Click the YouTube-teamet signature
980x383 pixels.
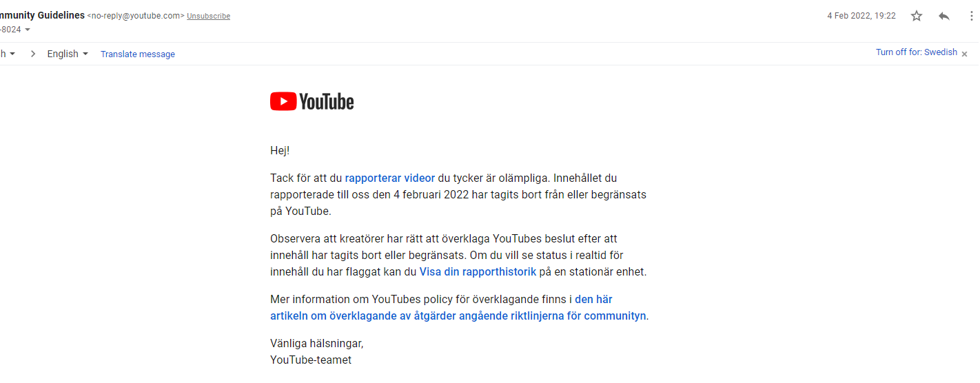coord(311,360)
